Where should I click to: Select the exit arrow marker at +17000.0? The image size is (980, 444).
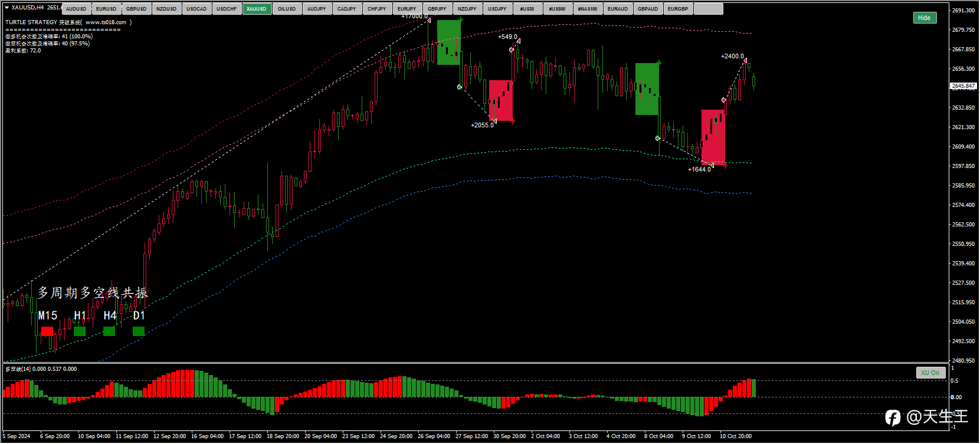tap(429, 21)
